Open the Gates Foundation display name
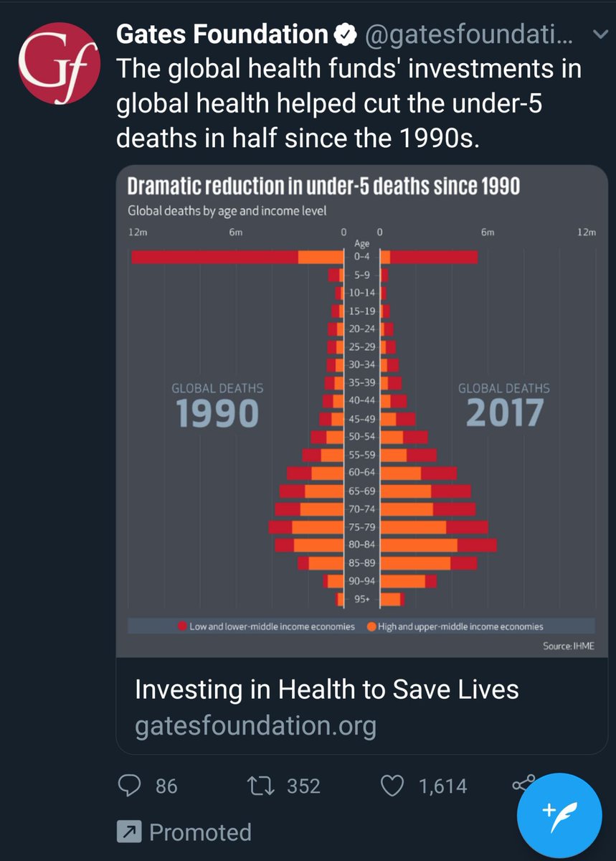Image resolution: width=616 pixels, height=861 pixels. point(221,34)
